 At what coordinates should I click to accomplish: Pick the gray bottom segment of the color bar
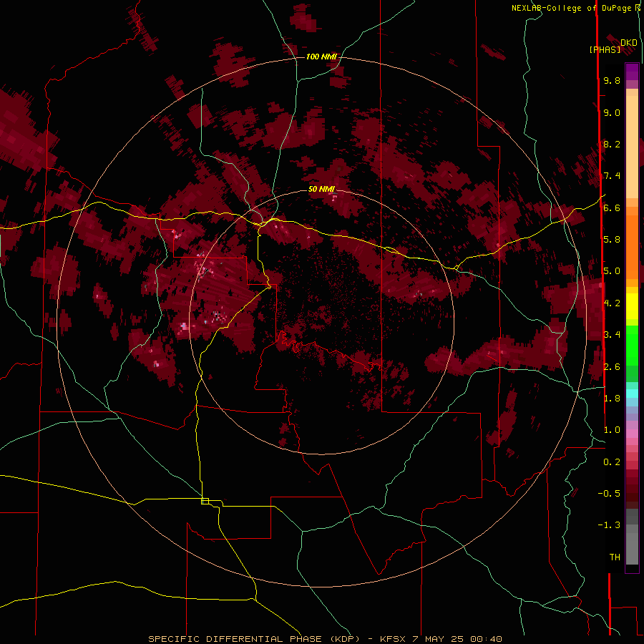(x=632, y=545)
